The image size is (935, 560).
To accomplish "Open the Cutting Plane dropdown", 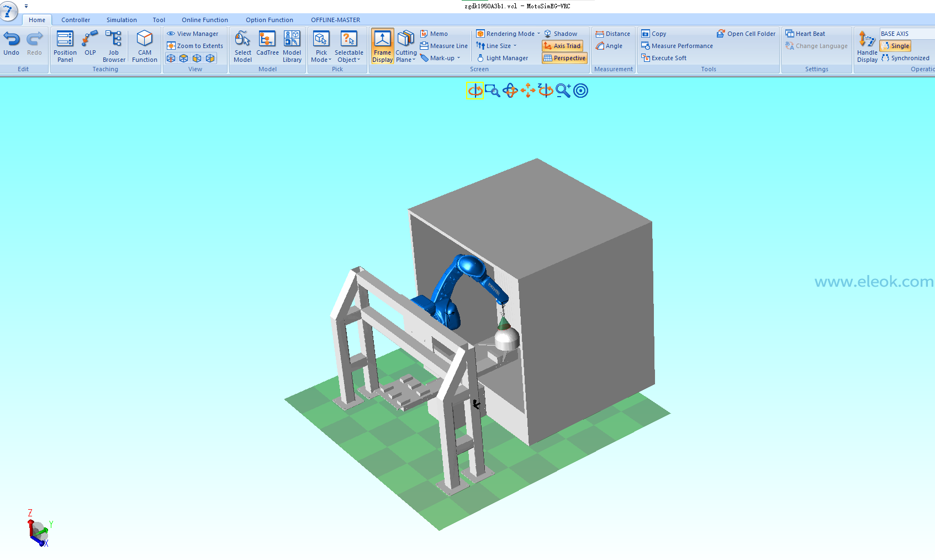I will click(x=406, y=46).
